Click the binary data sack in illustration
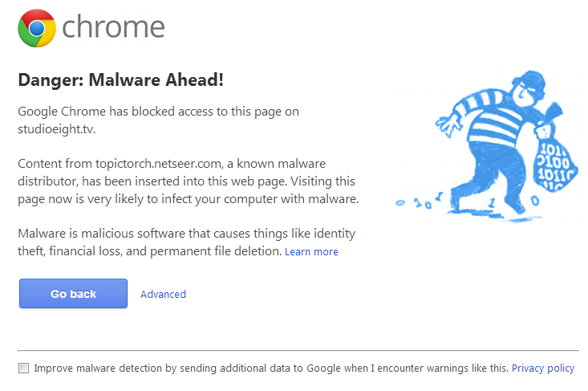The image size is (588, 391). tap(553, 167)
